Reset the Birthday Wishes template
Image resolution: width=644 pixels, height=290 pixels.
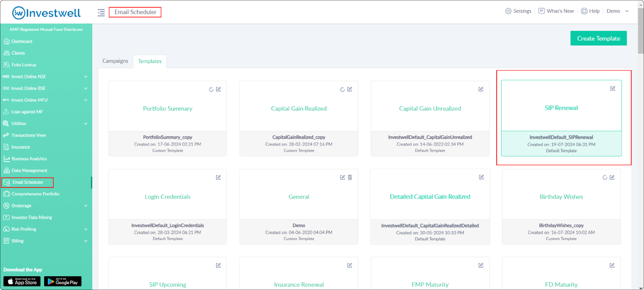click(605, 177)
